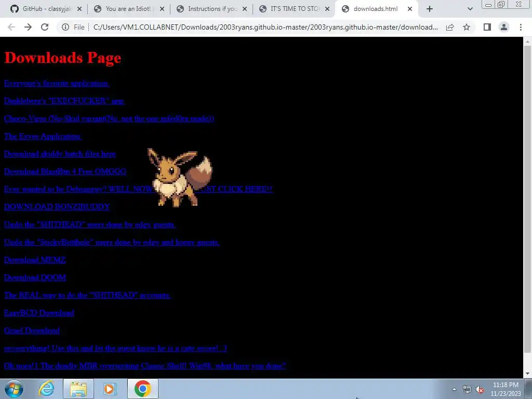This screenshot has width=532, height=399.
Task: Click the page scroll-down arrow
Action: coord(527,374)
